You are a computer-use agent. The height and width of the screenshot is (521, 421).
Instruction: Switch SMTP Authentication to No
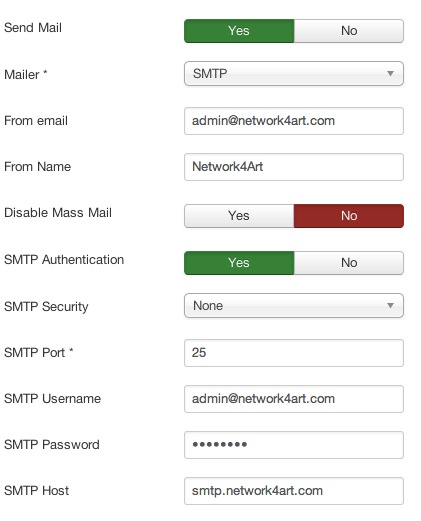click(349, 263)
